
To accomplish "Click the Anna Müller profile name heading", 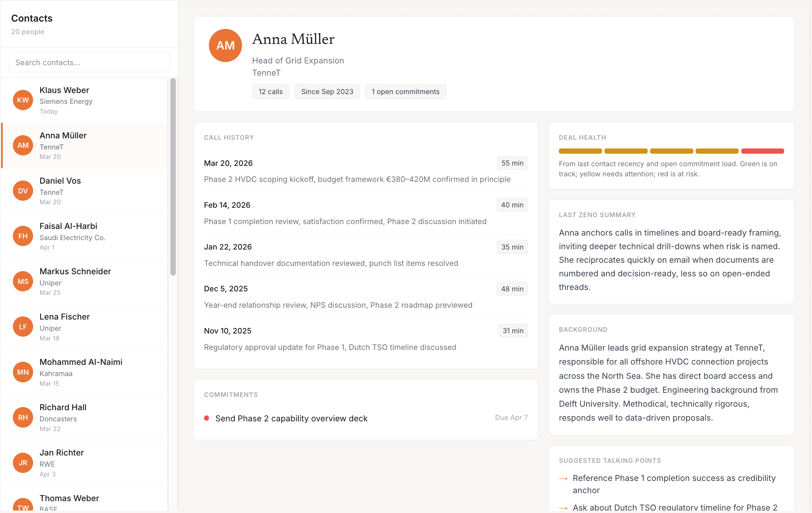I will (x=293, y=39).
